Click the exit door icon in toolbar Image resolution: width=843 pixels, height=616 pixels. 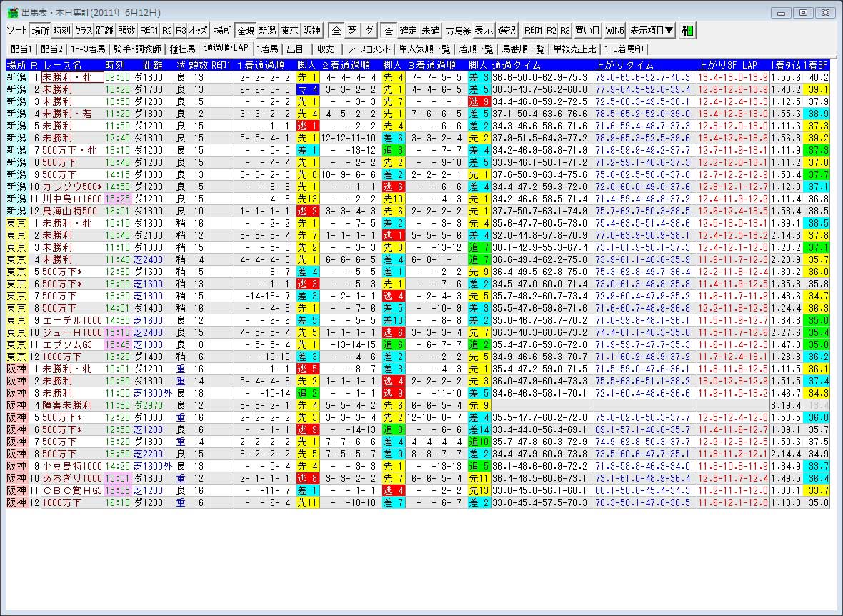[x=688, y=31]
